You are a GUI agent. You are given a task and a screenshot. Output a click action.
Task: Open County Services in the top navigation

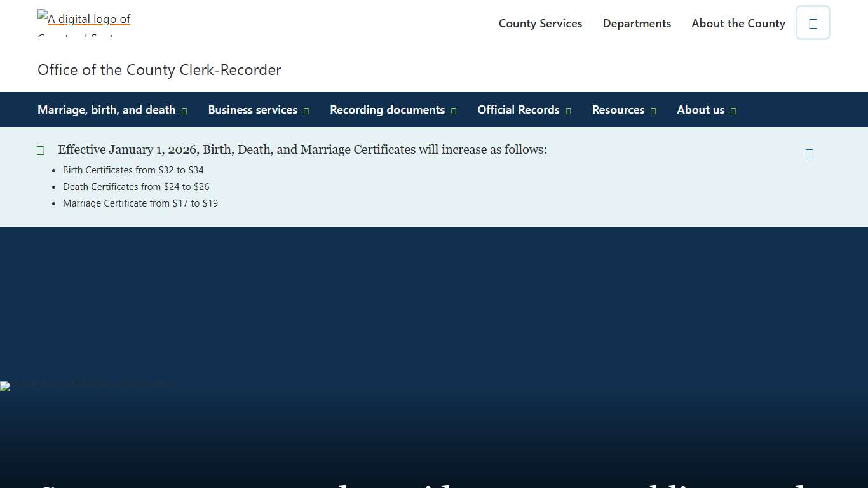pos(540,24)
